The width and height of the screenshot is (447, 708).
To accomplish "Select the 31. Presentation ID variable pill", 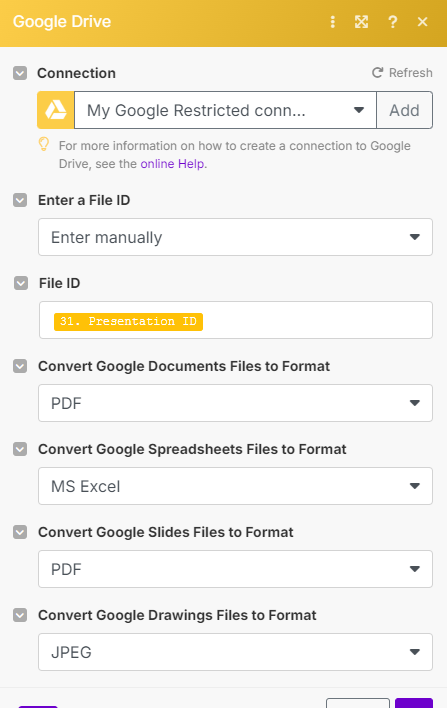I will click(128, 321).
